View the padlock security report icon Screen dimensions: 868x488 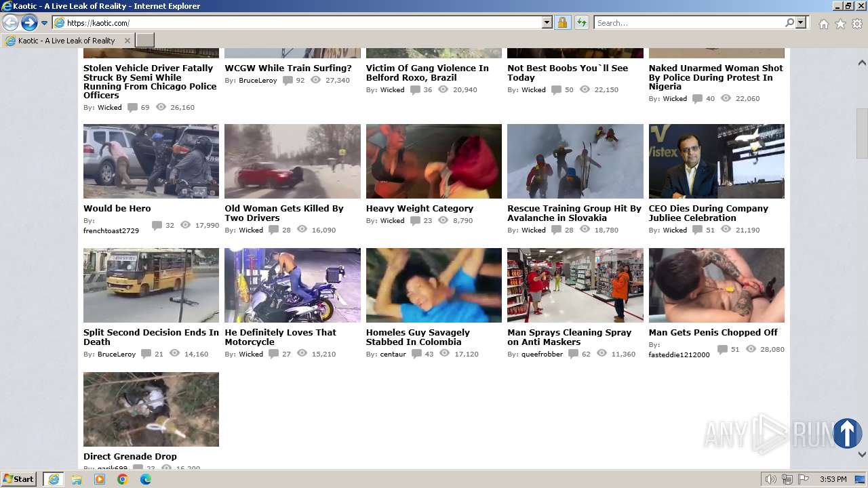coord(562,23)
